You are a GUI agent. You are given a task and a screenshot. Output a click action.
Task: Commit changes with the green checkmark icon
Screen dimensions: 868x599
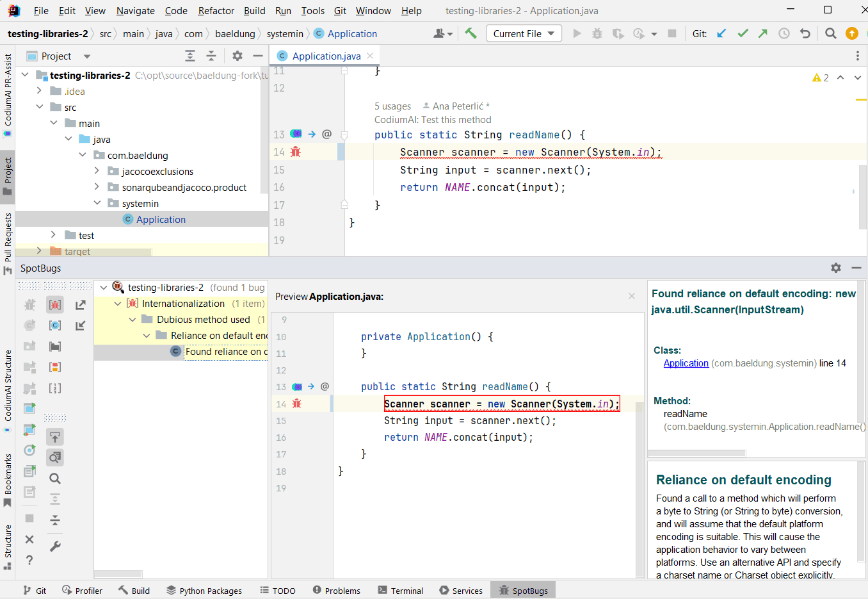[743, 33]
